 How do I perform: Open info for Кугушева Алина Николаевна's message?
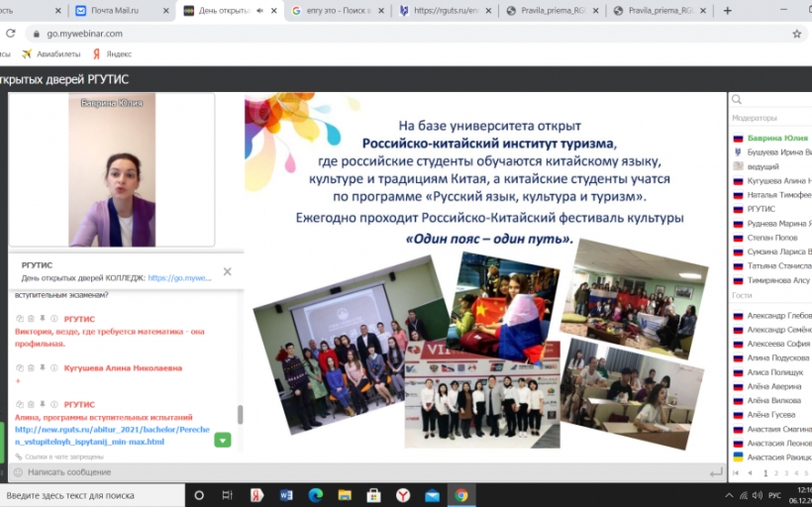(x=53, y=368)
